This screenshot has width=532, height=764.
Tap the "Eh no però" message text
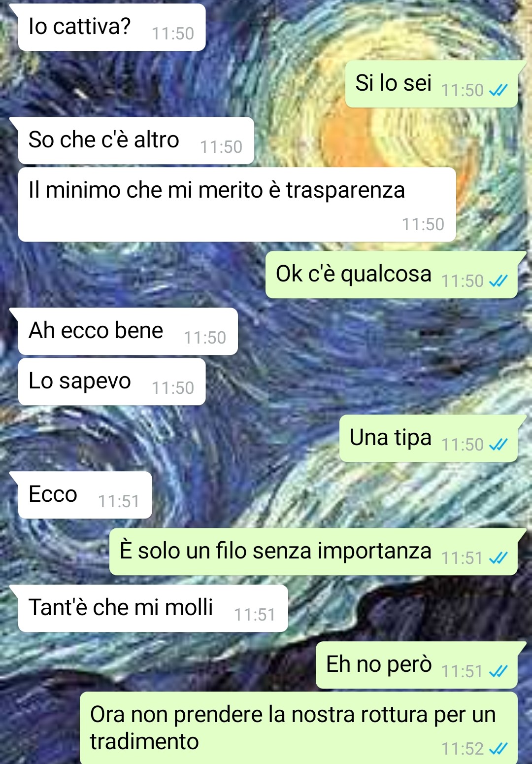click(x=379, y=664)
